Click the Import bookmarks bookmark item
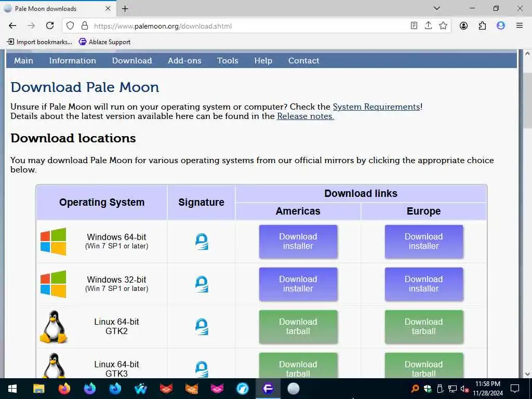The image size is (532, 399). [39, 42]
